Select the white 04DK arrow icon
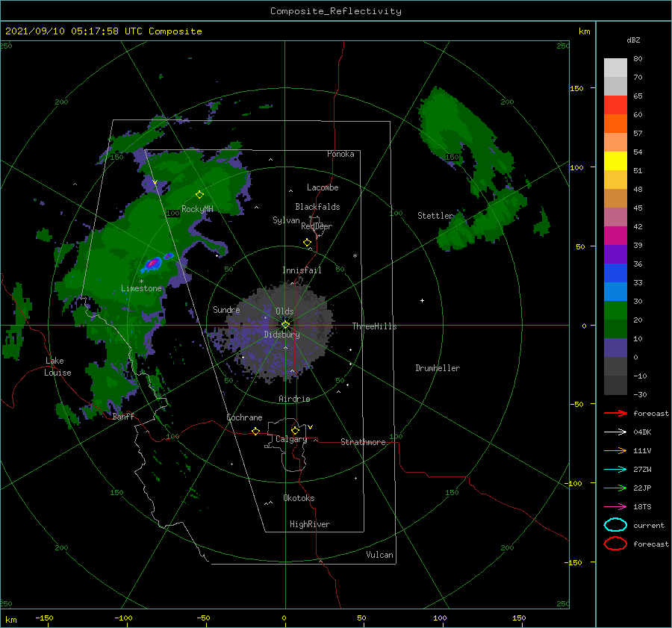The image size is (672, 628). coord(615,432)
